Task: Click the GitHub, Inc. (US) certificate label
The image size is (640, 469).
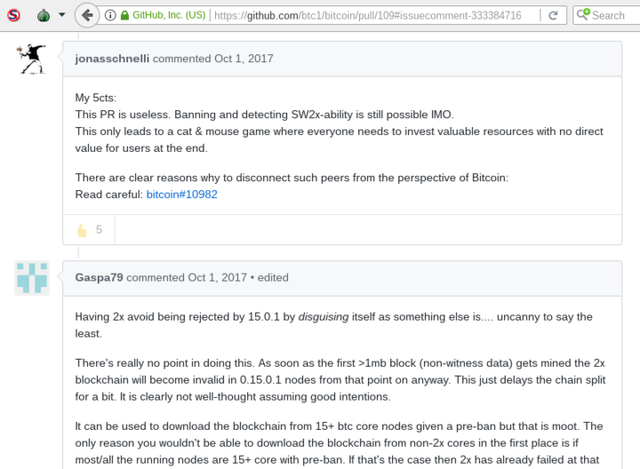Action: pos(169,16)
